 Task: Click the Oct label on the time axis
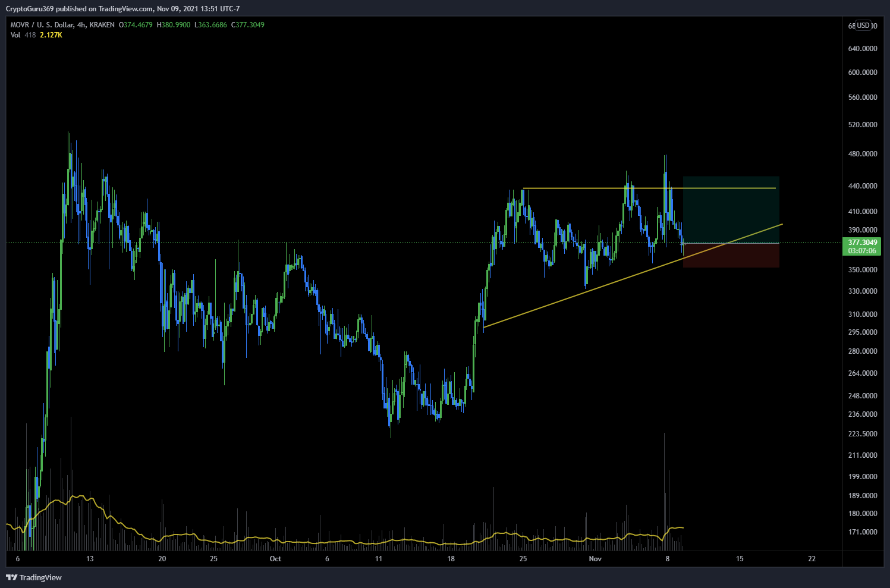[275, 559]
